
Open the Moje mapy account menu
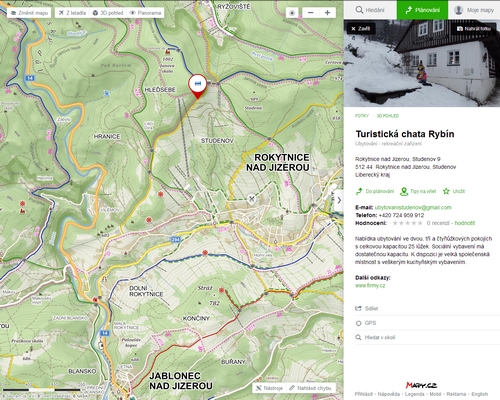coord(474,10)
